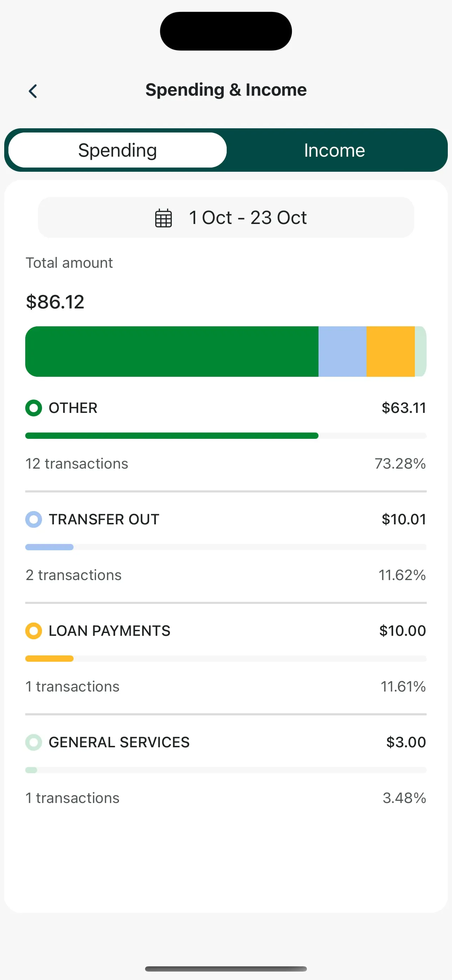Click the OTHER green progress bar

pos(172,436)
